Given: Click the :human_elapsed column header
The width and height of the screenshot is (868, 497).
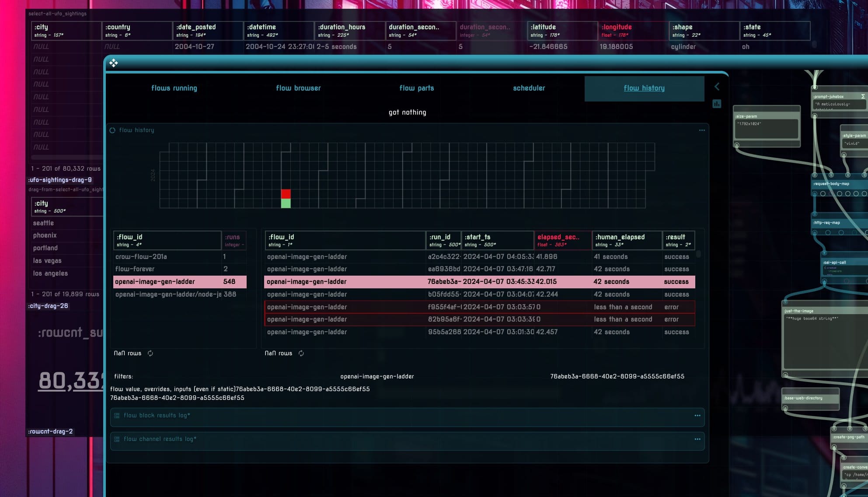Looking at the screenshot, I should point(627,240).
